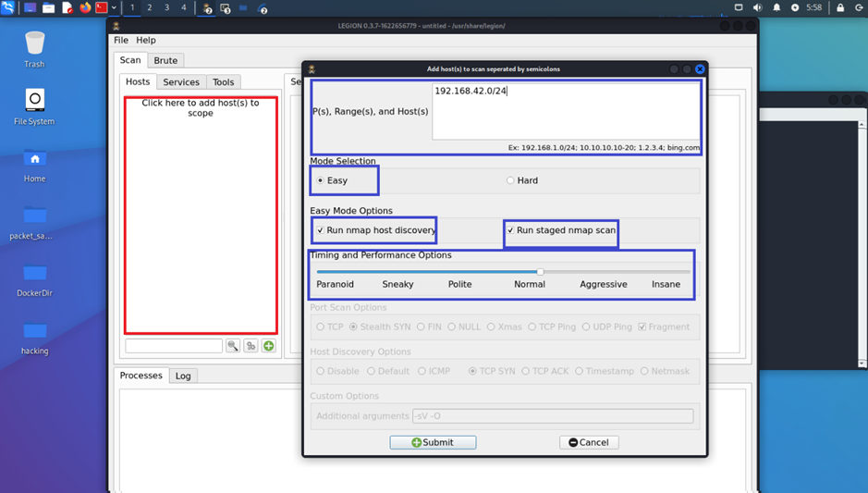The image size is (868, 493).
Task: Switch to workspace 3
Action: point(166,7)
